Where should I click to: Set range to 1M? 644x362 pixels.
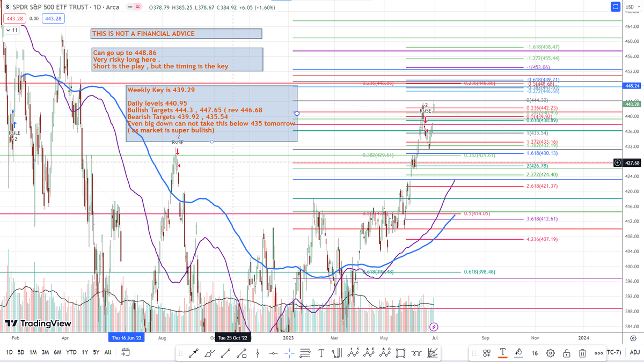click(x=33, y=352)
